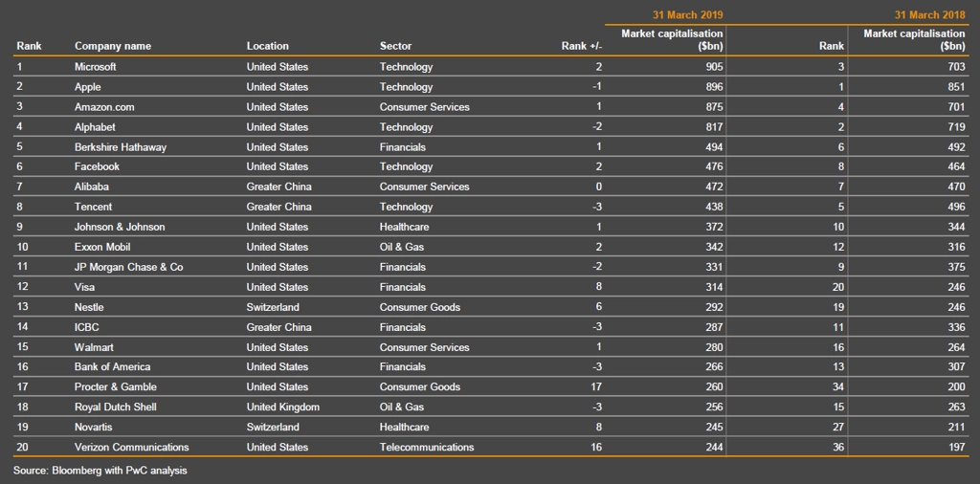Click the Apple company name

87,87
